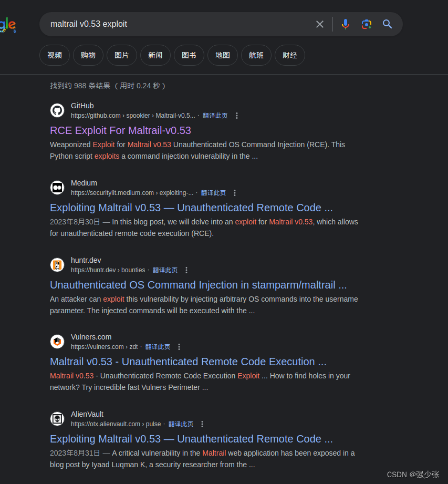This screenshot has height=484, width=448.
Task: Select the 购物 filter tab
Action: click(x=88, y=55)
